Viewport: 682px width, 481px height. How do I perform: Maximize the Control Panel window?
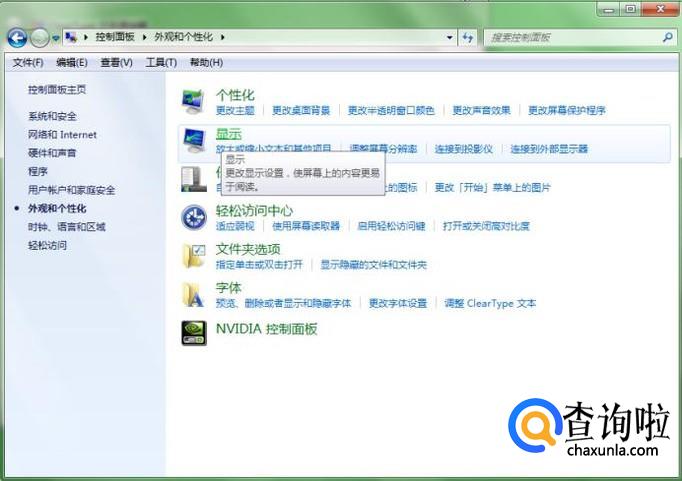(630, 9)
